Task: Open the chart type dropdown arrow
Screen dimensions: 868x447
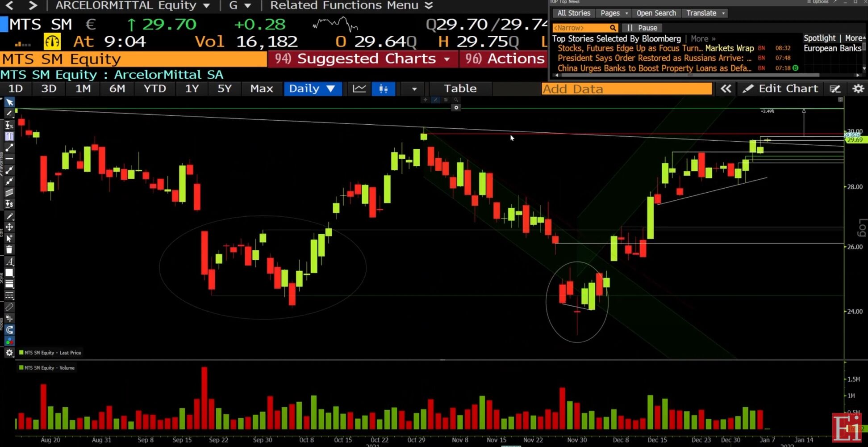Action: 414,89
